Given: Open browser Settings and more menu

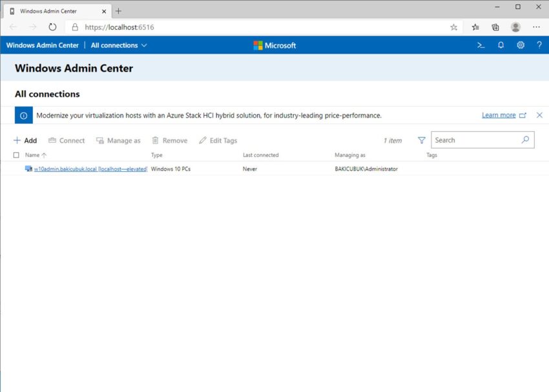Looking at the screenshot, I should pyautogui.click(x=536, y=27).
